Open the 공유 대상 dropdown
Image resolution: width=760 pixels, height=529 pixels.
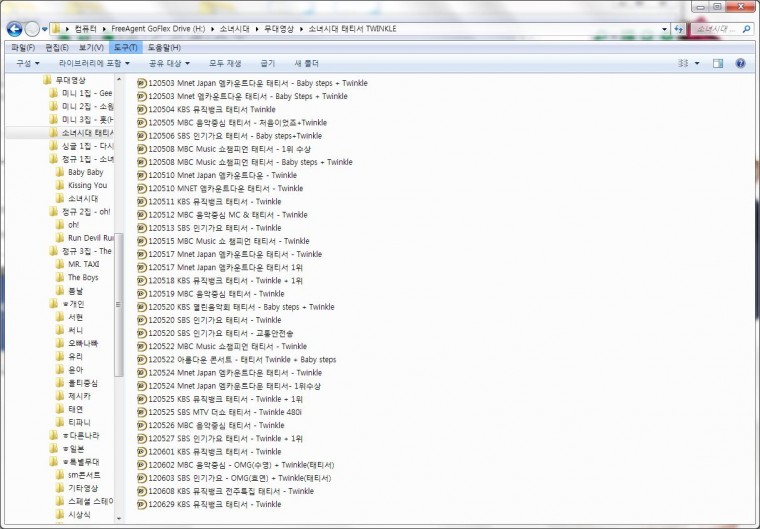(169, 64)
